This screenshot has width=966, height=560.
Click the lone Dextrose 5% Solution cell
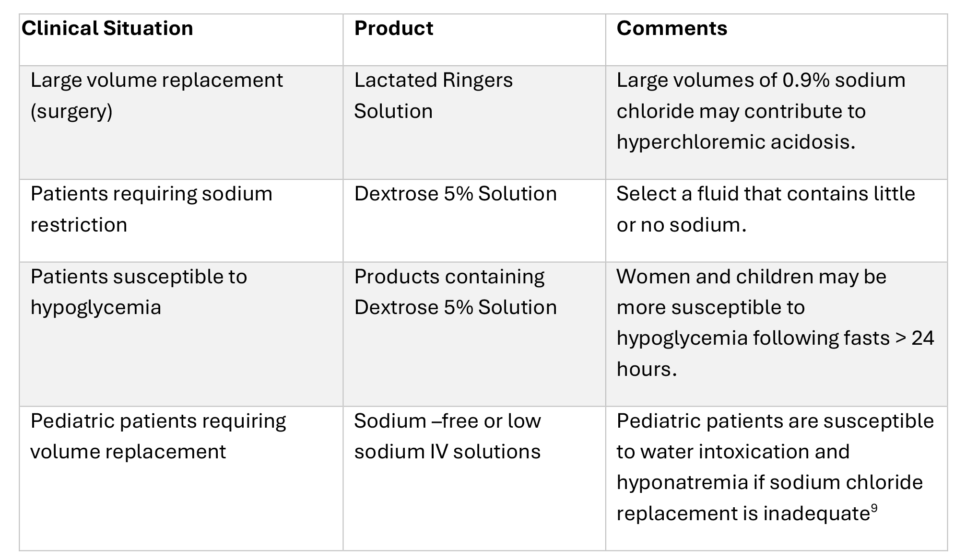(x=455, y=194)
